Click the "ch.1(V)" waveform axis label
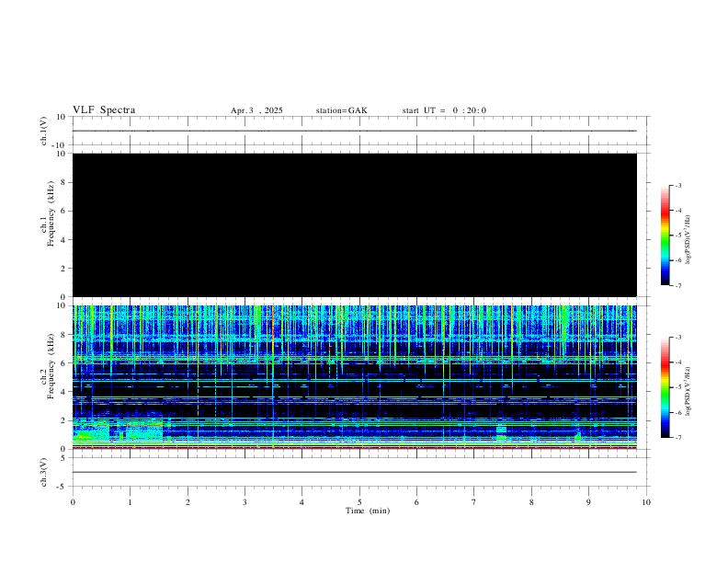This screenshot has height=563, width=728. pos(44,131)
